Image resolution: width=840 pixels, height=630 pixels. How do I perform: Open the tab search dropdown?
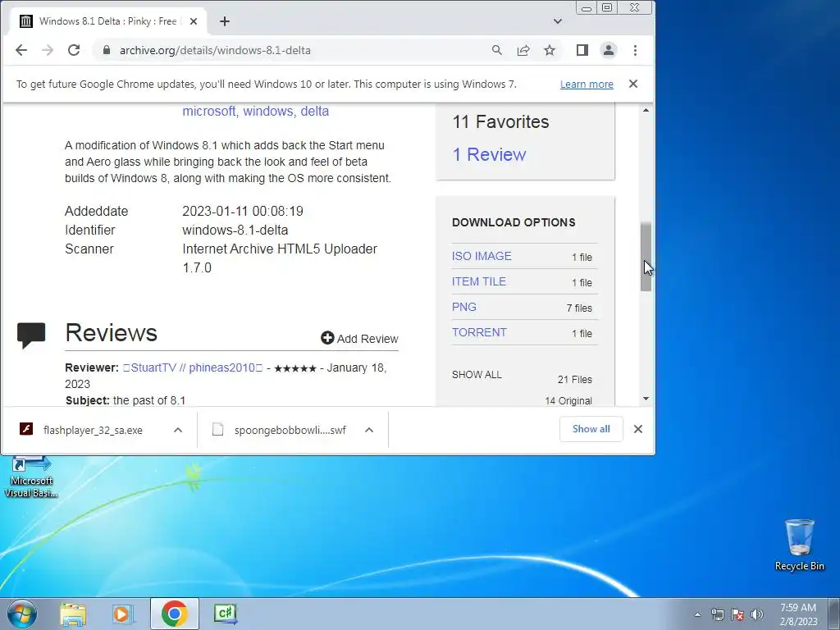click(x=558, y=21)
